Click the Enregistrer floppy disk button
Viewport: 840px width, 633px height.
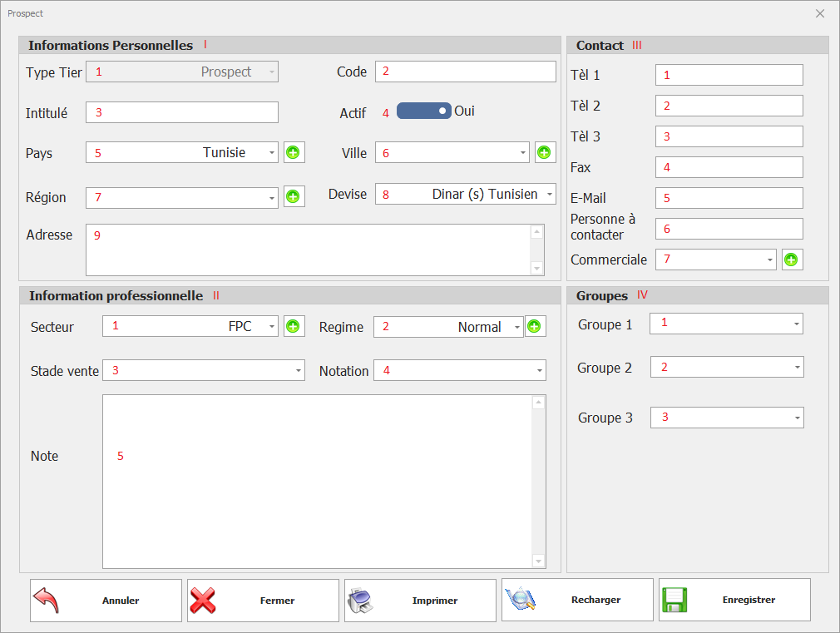[734, 600]
